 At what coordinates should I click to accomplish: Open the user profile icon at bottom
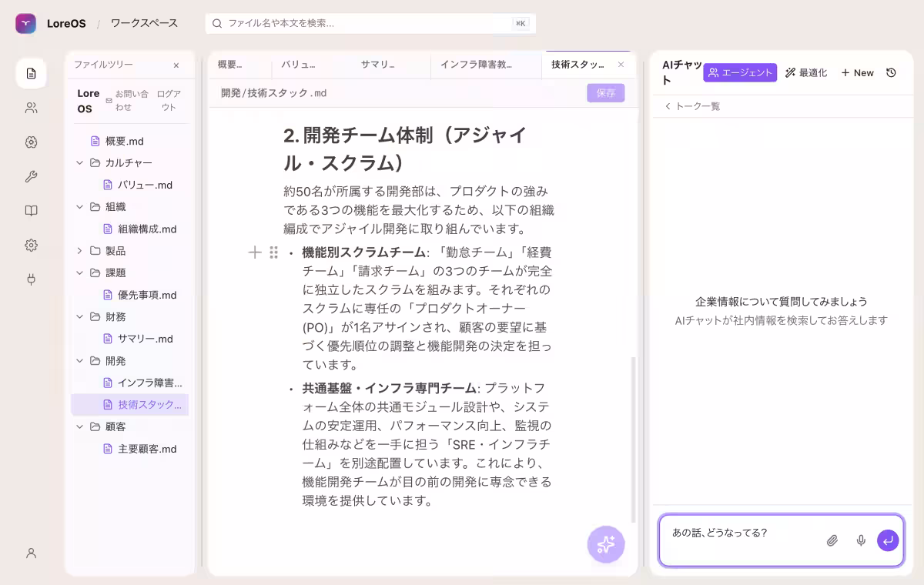(31, 553)
